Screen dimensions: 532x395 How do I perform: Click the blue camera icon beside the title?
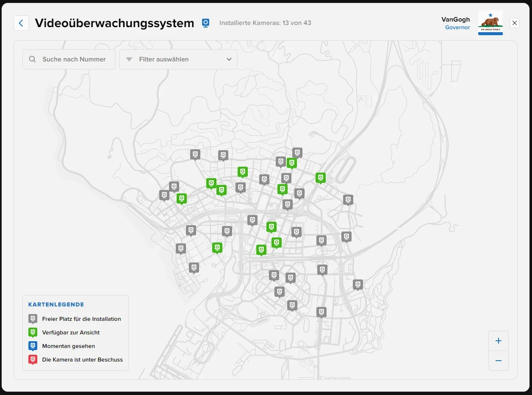[x=205, y=23]
